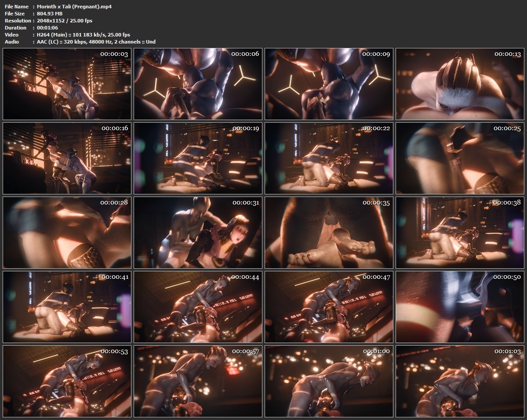Select the frame with timestamp 00:00:35
This screenshot has width=527, height=420.
click(x=329, y=233)
